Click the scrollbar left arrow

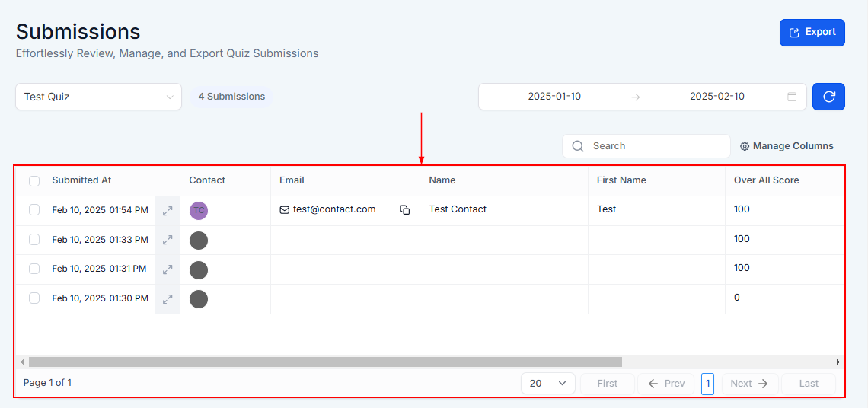pos(22,362)
